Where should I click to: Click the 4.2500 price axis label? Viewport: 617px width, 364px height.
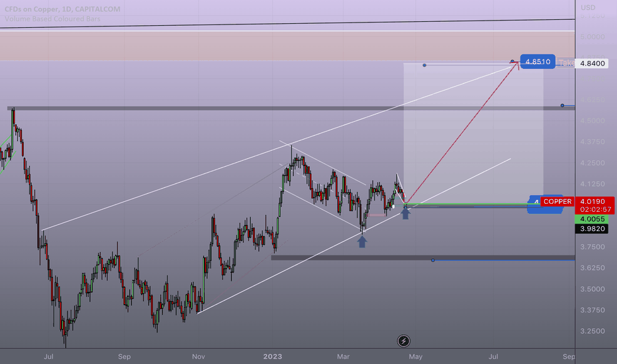[593, 163]
